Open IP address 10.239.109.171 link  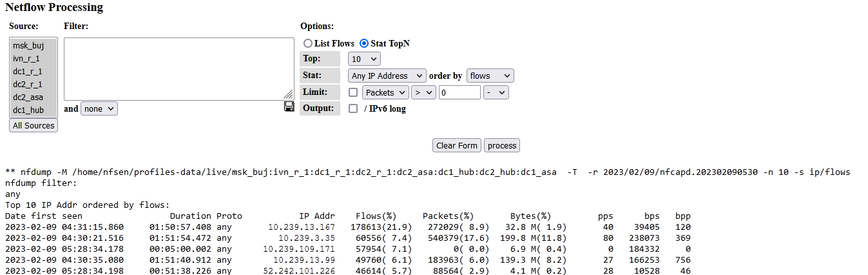click(299, 249)
